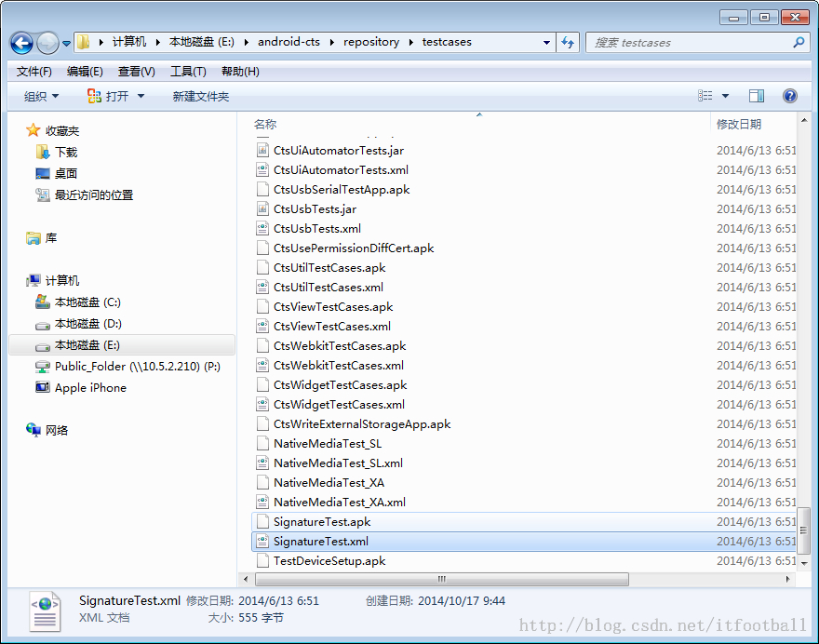The image size is (819, 644).
Task: Click the repository breadcrumb segment
Action: (x=370, y=42)
